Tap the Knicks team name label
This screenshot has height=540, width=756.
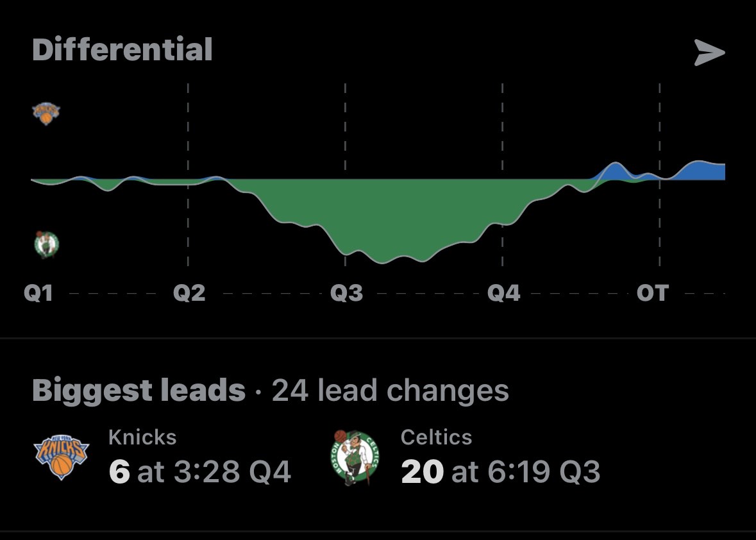click(142, 437)
